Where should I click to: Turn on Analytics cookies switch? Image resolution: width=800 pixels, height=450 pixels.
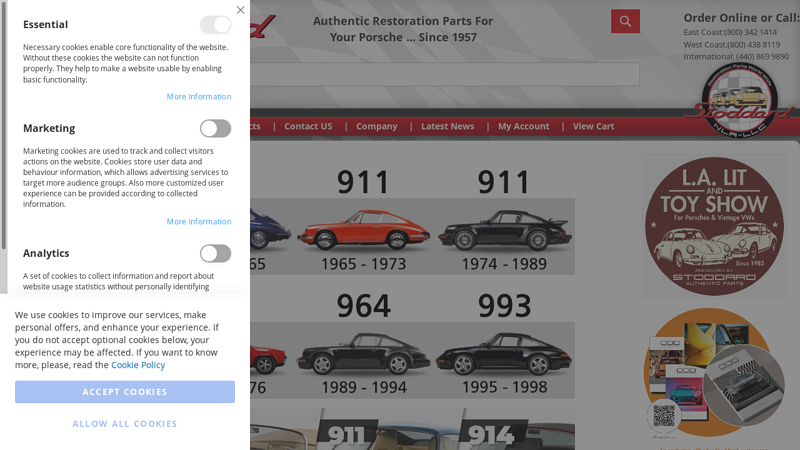215,254
